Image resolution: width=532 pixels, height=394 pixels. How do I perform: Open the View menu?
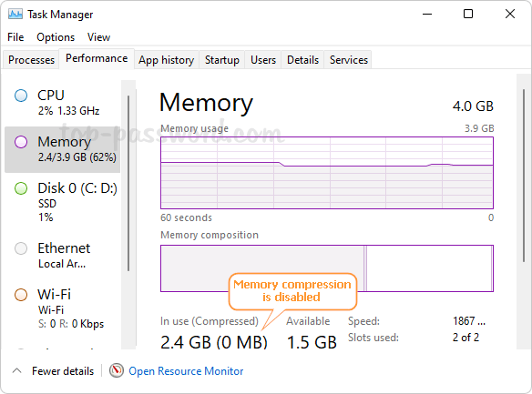coord(98,37)
